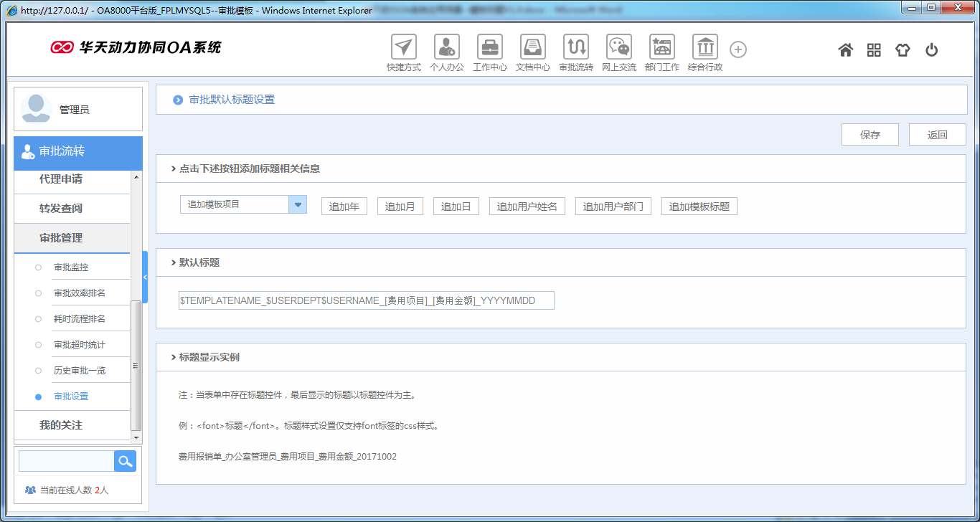Open the 工作中心 work center
This screenshot has height=522, width=980.
point(489,49)
